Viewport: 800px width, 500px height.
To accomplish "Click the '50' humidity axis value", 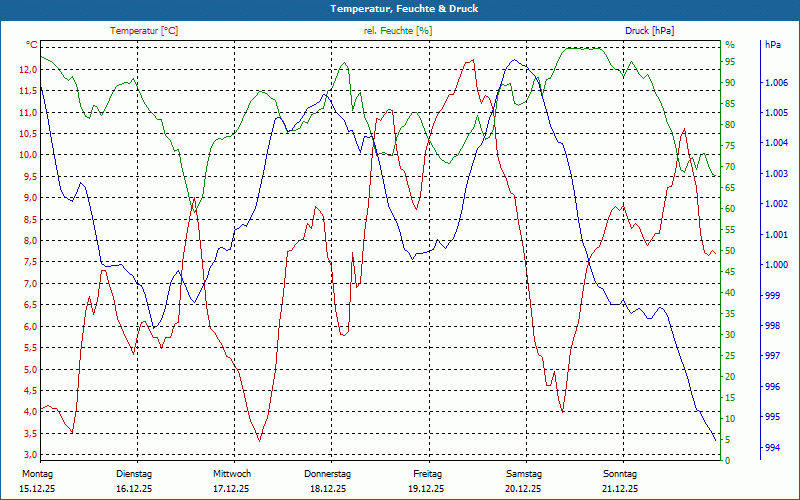I will pos(730,251).
